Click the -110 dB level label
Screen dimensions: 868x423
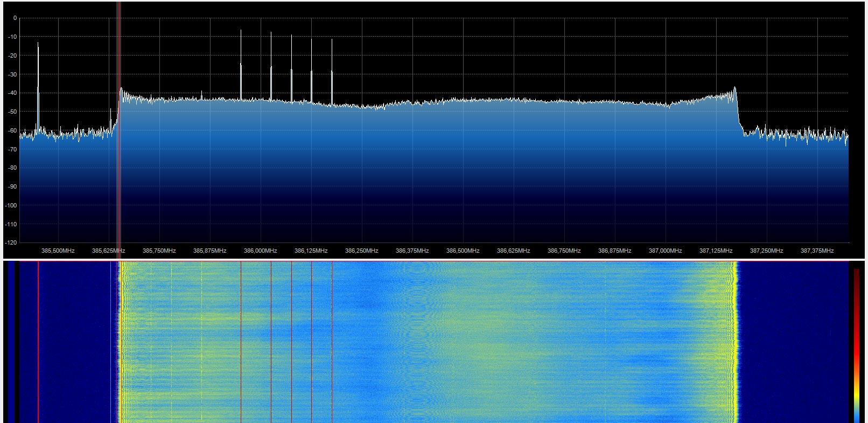11,224
